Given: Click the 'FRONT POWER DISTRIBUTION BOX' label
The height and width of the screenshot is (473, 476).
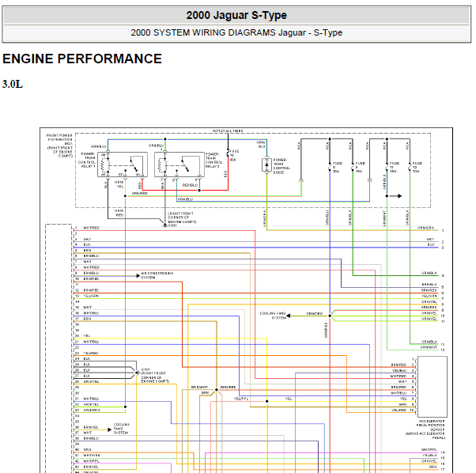Looking at the screenshot, I should coord(59,146).
